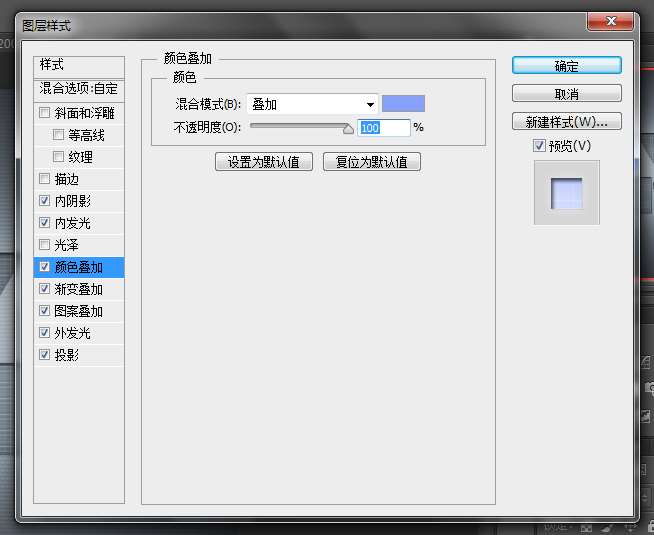The image size is (654, 535).
Task: Enable the 光泽 checkbox
Action: (x=44, y=245)
